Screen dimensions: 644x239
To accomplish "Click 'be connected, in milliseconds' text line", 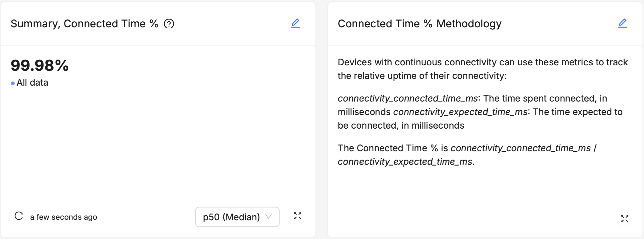I will pyautogui.click(x=401, y=125).
